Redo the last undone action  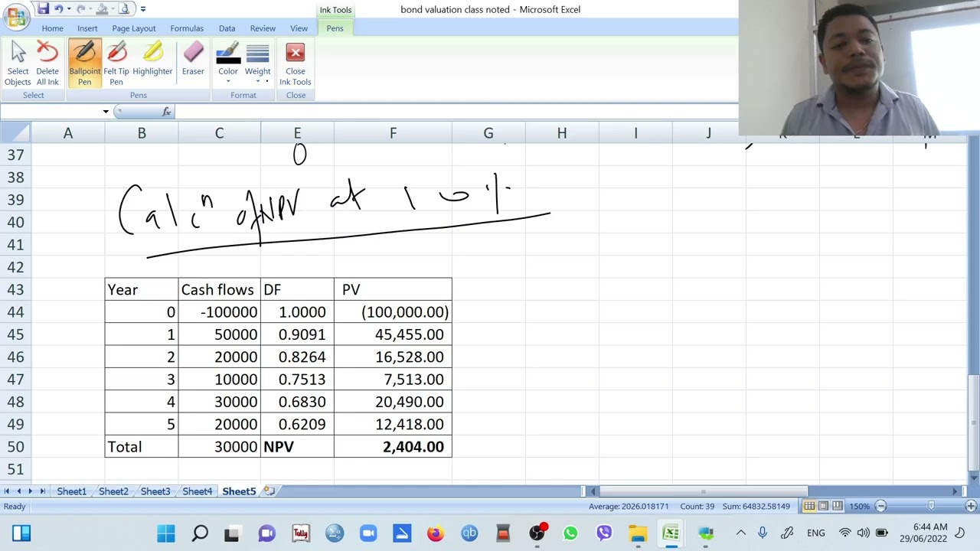click(x=81, y=9)
